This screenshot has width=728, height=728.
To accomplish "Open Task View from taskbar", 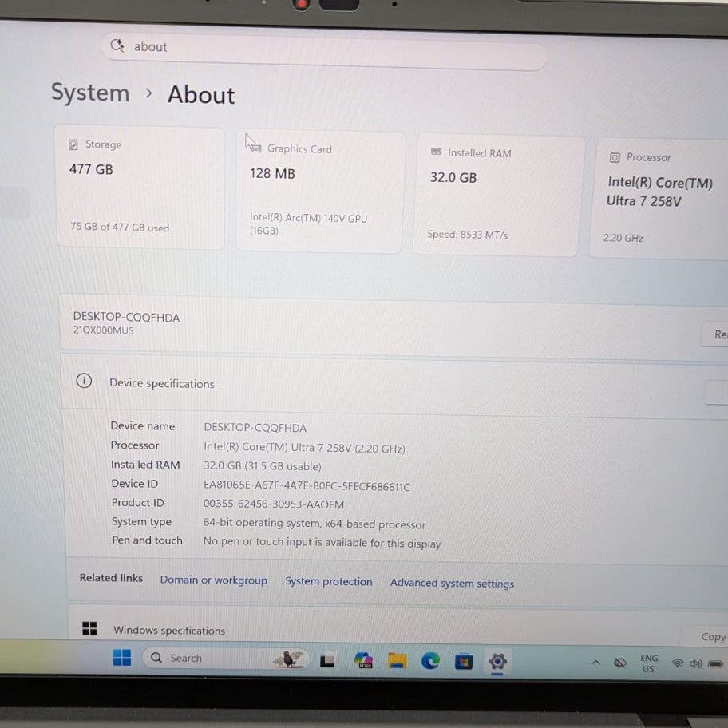I will [x=327, y=661].
